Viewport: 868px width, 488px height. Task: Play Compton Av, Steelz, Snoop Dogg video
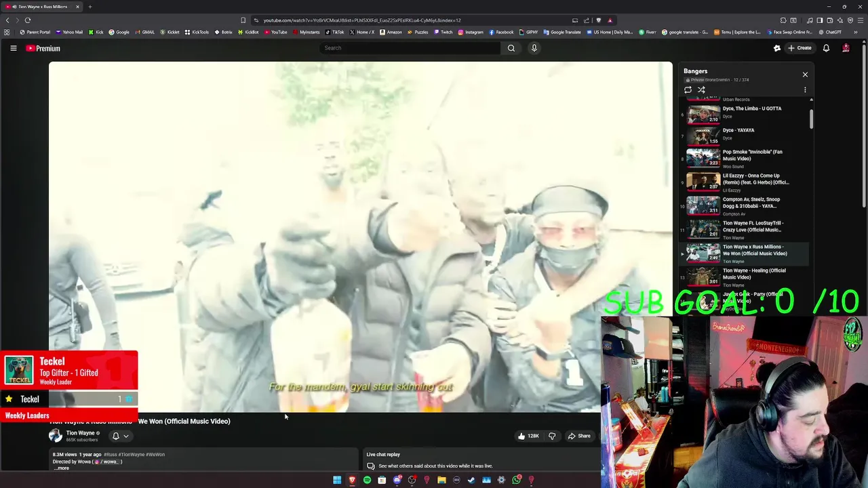click(744, 206)
